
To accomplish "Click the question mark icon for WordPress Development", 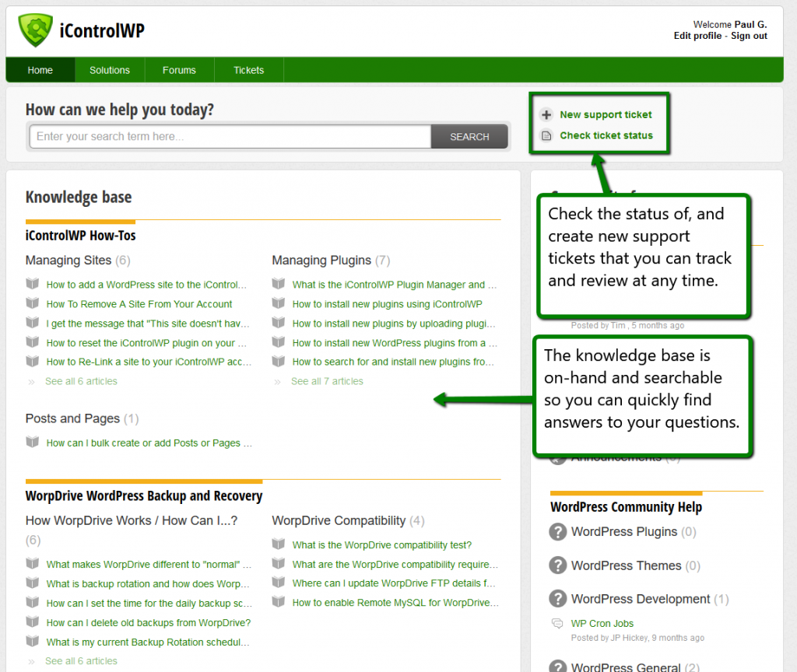I will pos(558,600).
